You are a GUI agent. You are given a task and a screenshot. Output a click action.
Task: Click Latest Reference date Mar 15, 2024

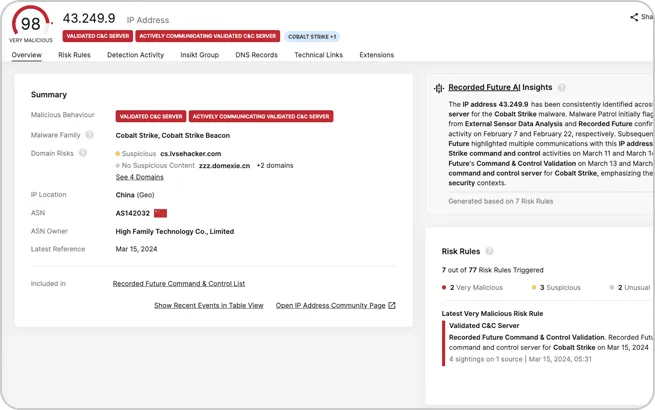pos(136,249)
